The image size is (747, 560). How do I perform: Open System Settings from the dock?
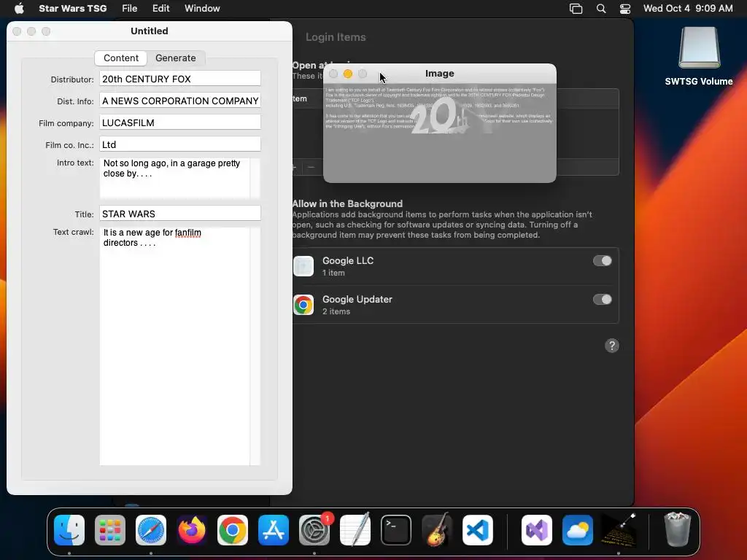pyautogui.click(x=314, y=530)
